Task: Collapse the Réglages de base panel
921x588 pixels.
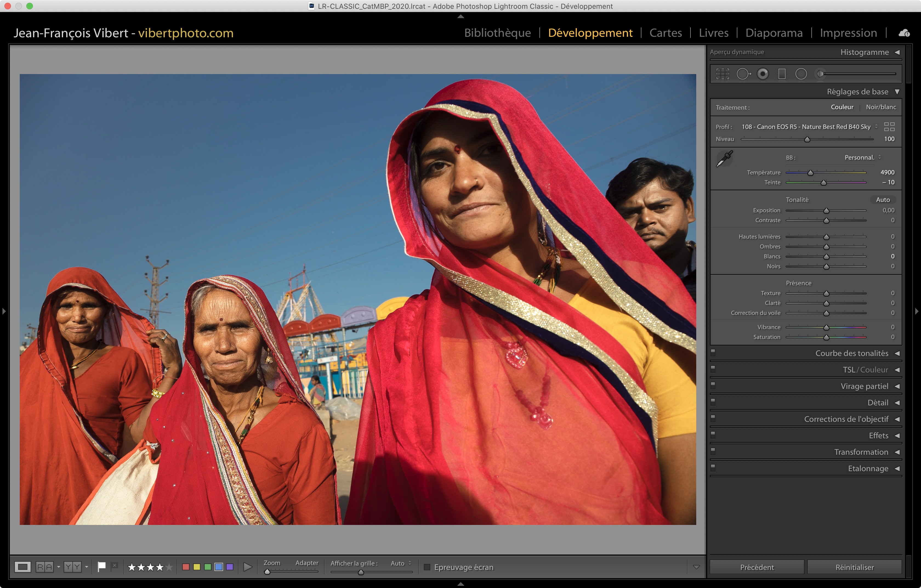Action: (897, 92)
